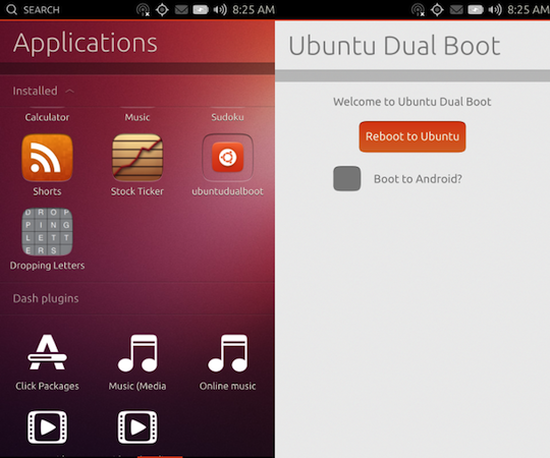Open the Calculator app label
Image resolution: width=550 pixels, height=458 pixels.
pyautogui.click(x=47, y=117)
